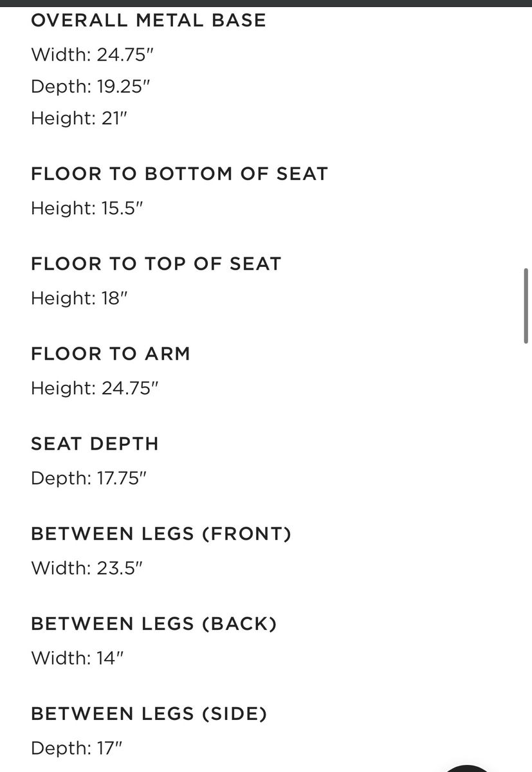Click the Height: 15.5" value

pos(86,208)
